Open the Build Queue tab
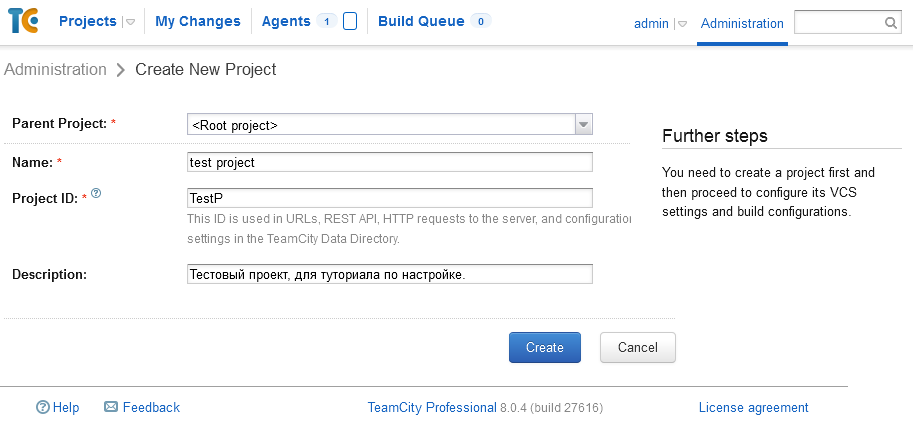This screenshot has height=437, width=913. [421, 21]
